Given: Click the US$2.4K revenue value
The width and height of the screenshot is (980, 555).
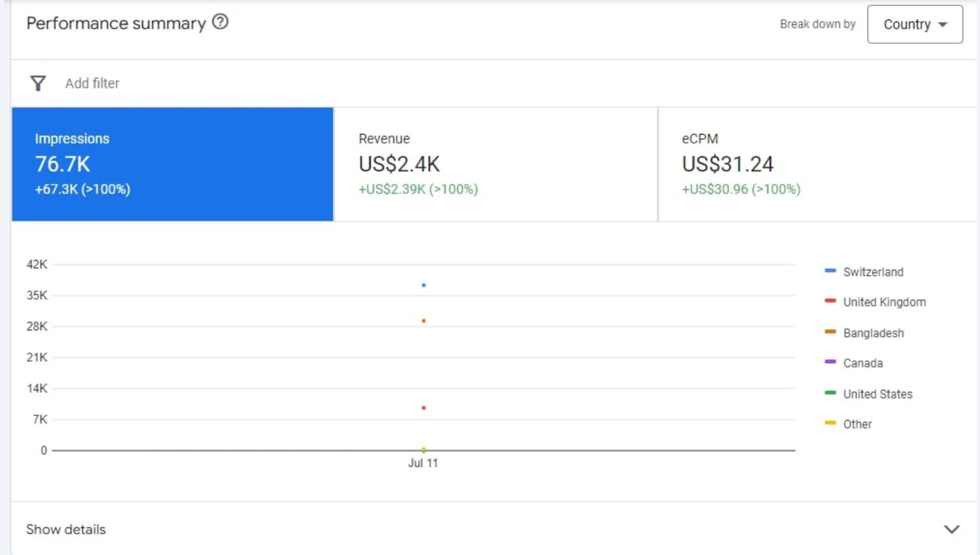Looking at the screenshot, I should (x=399, y=164).
